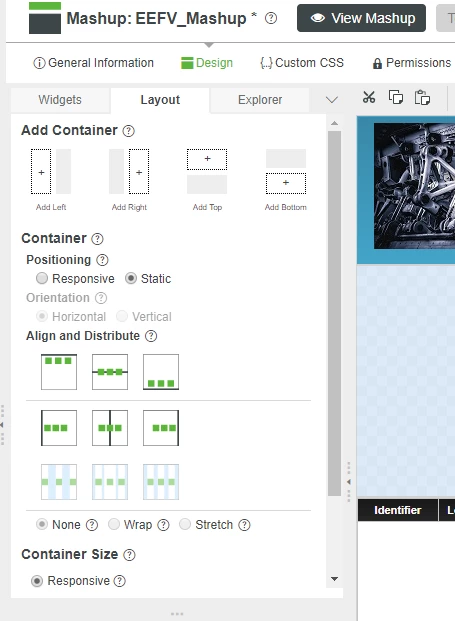455x621 pixels.
Task: Click the bottom panel resize handle dots
Action: pos(177,614)
